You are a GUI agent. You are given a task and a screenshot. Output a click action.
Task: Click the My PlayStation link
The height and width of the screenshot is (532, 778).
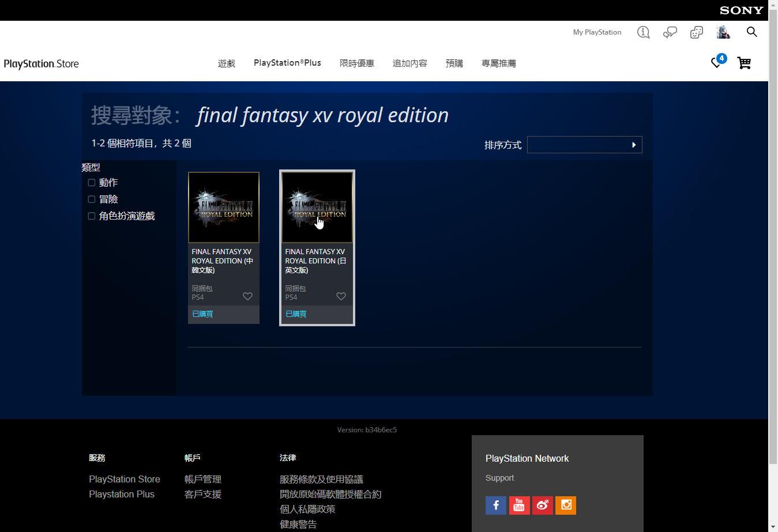point(597,32)
